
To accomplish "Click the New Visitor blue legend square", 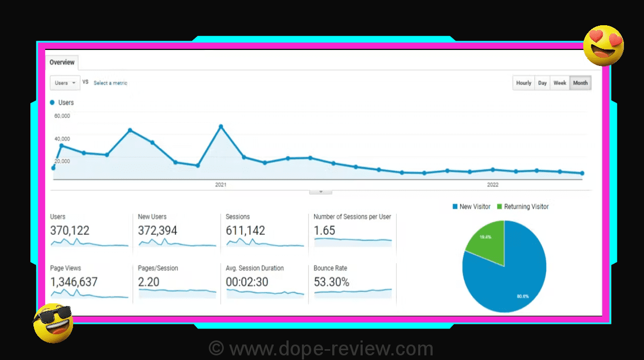I will [455, 207].
